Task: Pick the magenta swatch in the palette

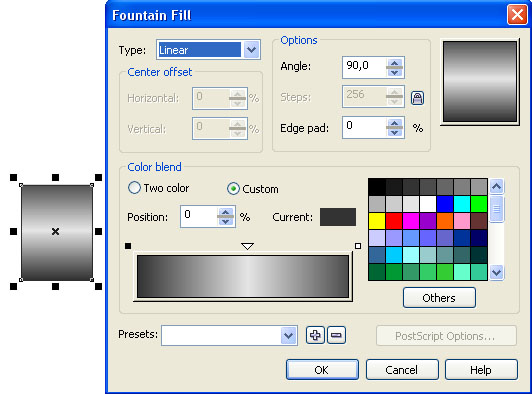Action: (x=411, y=221)
